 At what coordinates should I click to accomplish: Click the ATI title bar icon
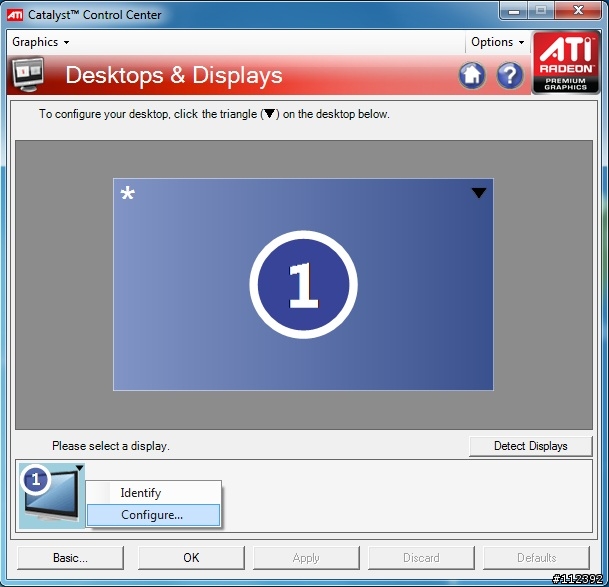(x=15, y=15)
